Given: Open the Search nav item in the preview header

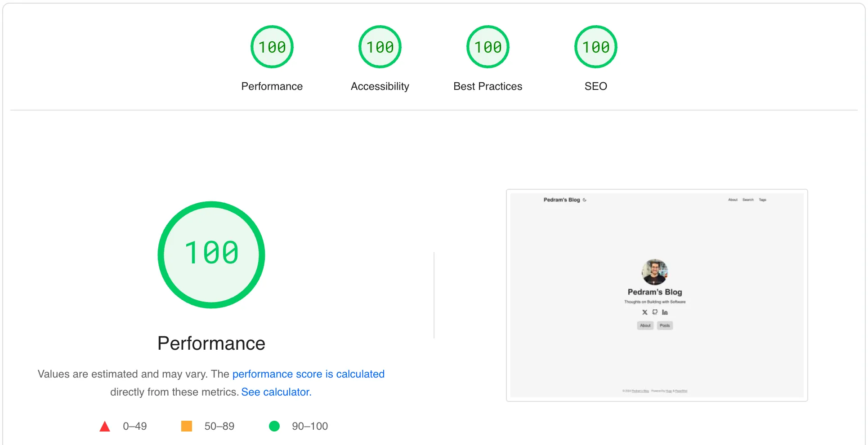Looking at the screenshot, I should (x=748, y=200).
